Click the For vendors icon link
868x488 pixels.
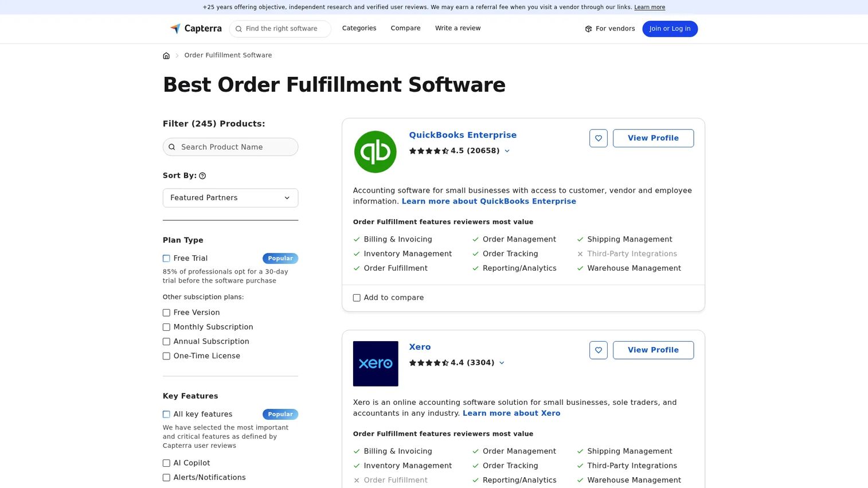tap(609, 29)
